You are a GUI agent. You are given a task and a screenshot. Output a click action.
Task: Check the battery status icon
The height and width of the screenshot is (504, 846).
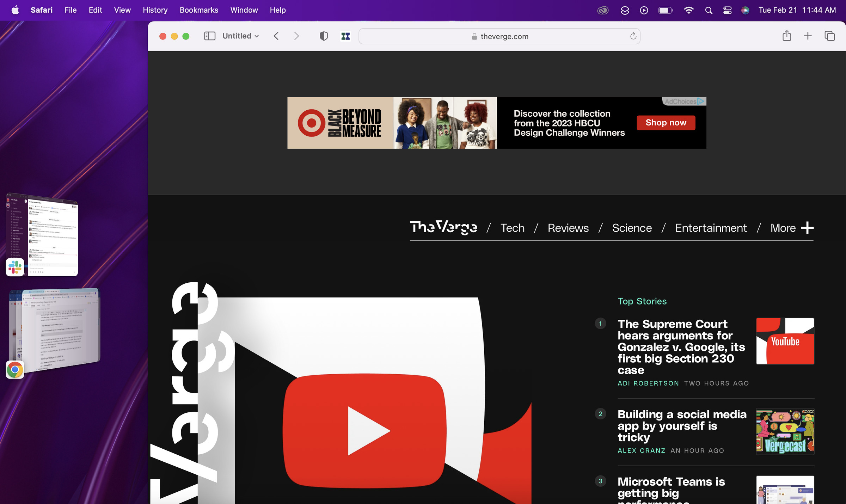click(666, 10)
